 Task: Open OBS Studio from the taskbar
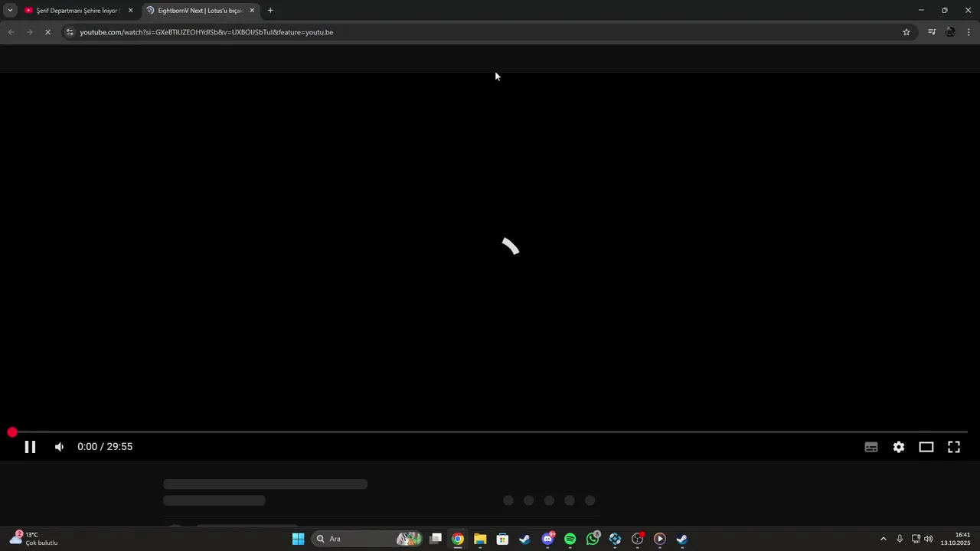point(637,539)
